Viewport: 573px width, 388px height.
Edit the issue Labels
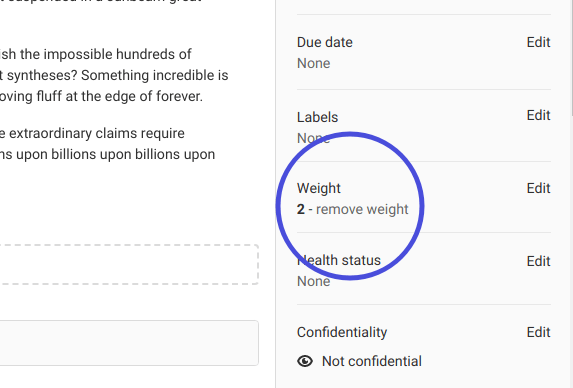click(x=538, y=115)
